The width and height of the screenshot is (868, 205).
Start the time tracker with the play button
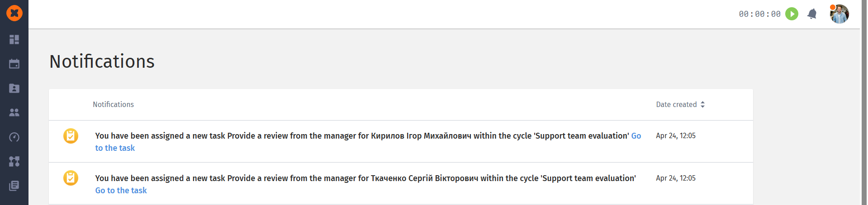tap(792, 14)
